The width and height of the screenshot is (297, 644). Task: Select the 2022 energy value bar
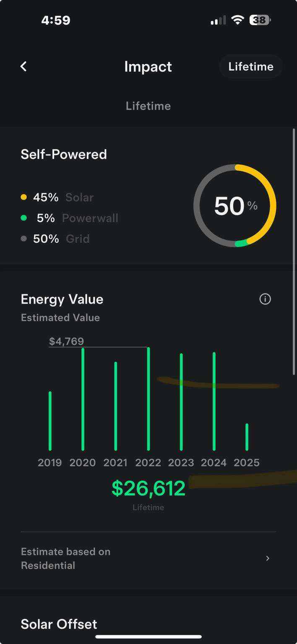(x=148, y=398)
